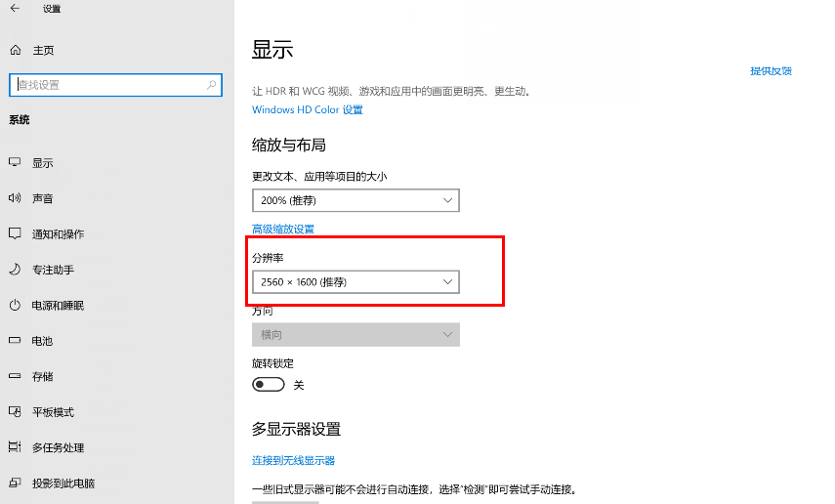
Task: Click the back arrow icon in Settings
Action: [15, 8]
